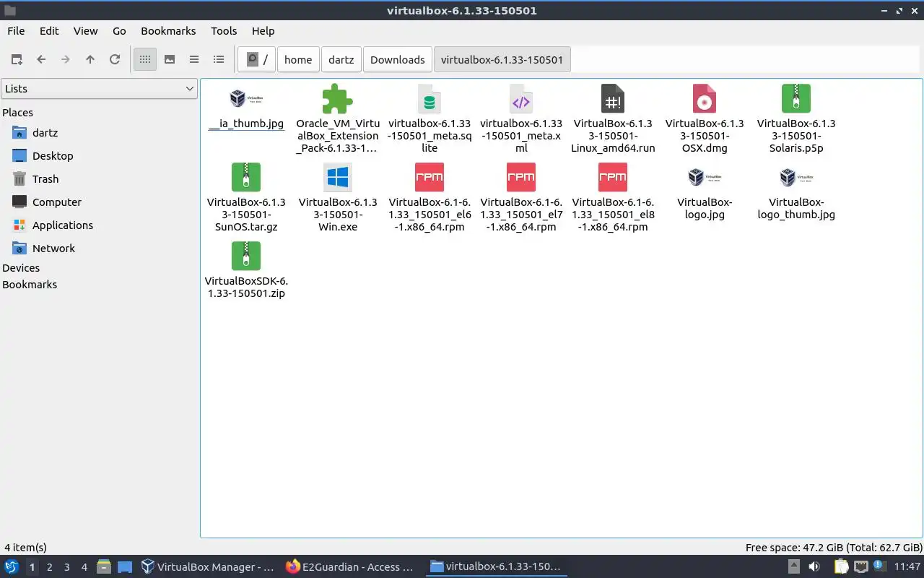Screen dimensions: 924x578
Task: Click the 11:47 panel clock
Action: [907, 566]
